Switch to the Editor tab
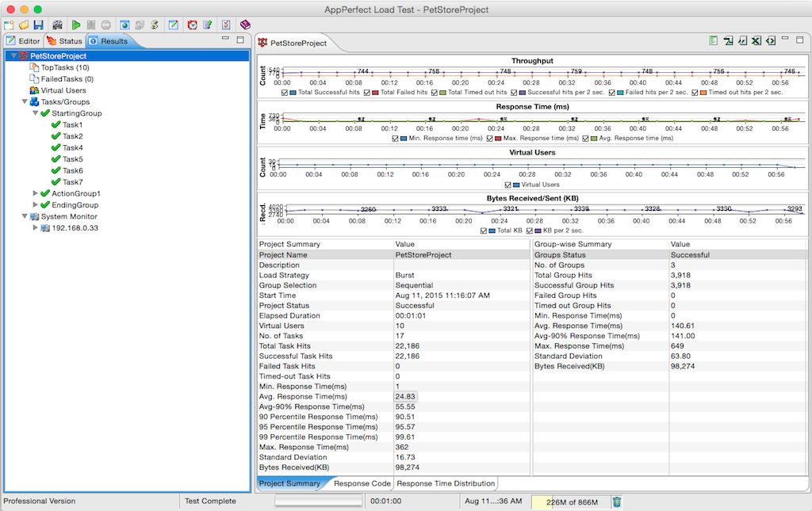This screenshot has width=812, height=511. point(23,41)
